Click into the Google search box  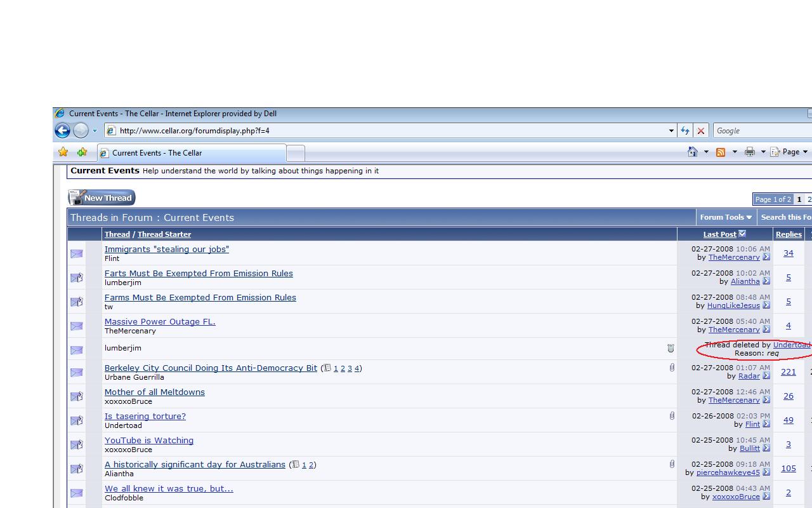[761, 131]
